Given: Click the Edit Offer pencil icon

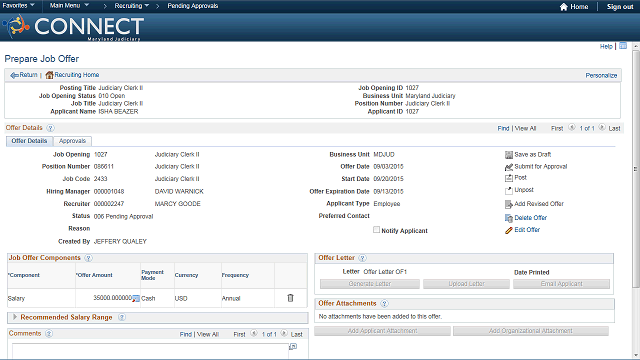Looking at the screenshot, I should [509, 231].
